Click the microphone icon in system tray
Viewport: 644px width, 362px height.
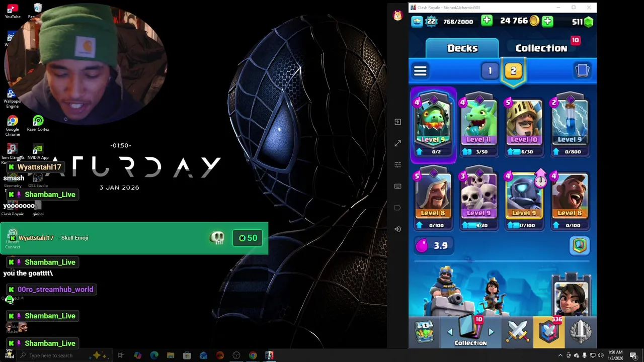585,355
